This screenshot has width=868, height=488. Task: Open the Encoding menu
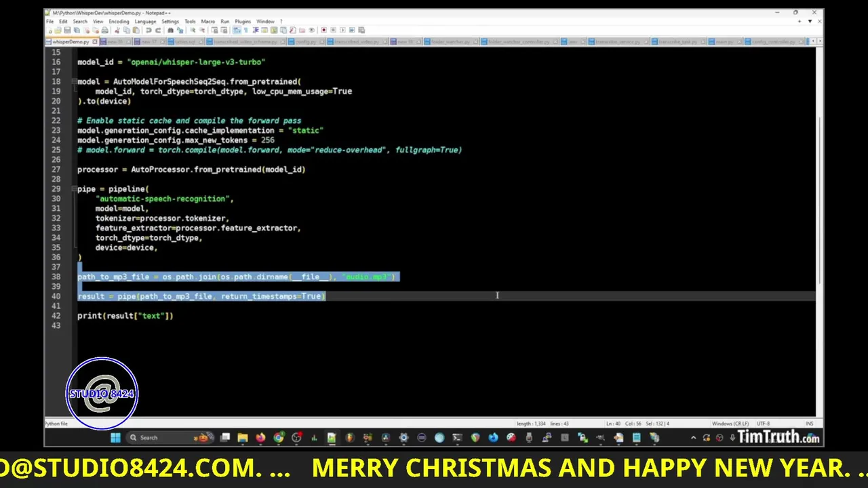pos(119,21)
